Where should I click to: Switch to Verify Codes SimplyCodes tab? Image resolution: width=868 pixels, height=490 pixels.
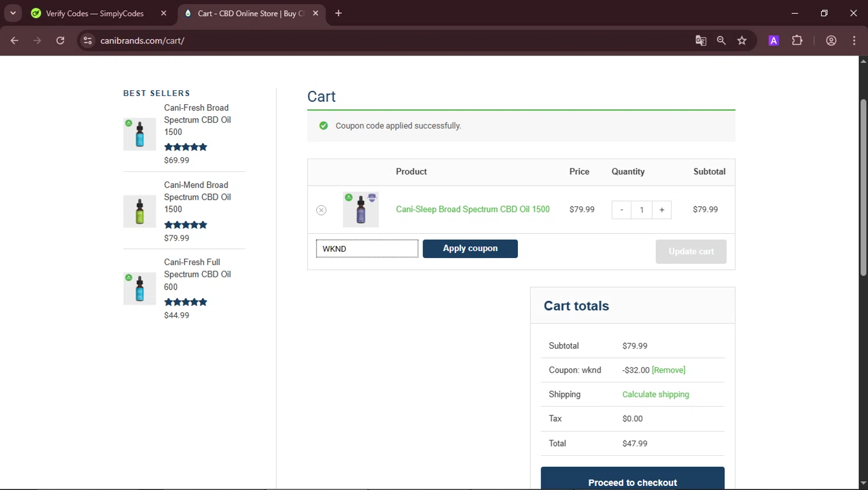(x=95, y=13)
